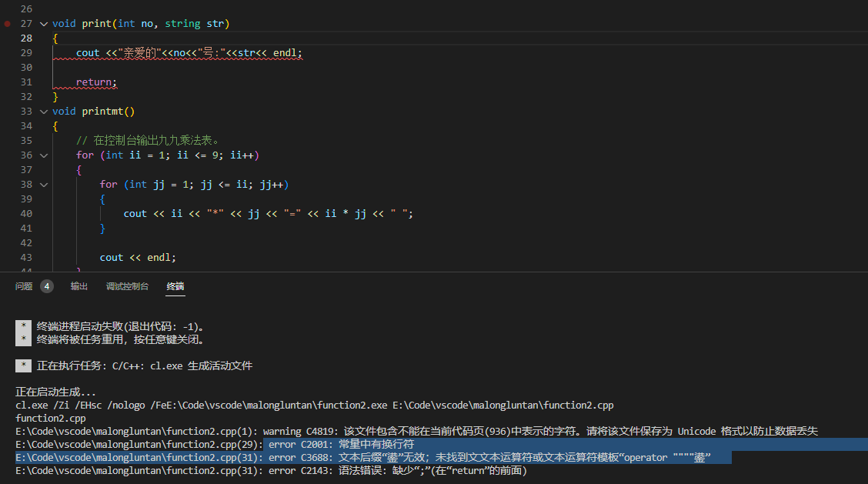Image resolution: width=868 pixels, height=484 pixels.
Task: Click the asterisk marker beside 正在执行任务
Action: tap(23, 366)
